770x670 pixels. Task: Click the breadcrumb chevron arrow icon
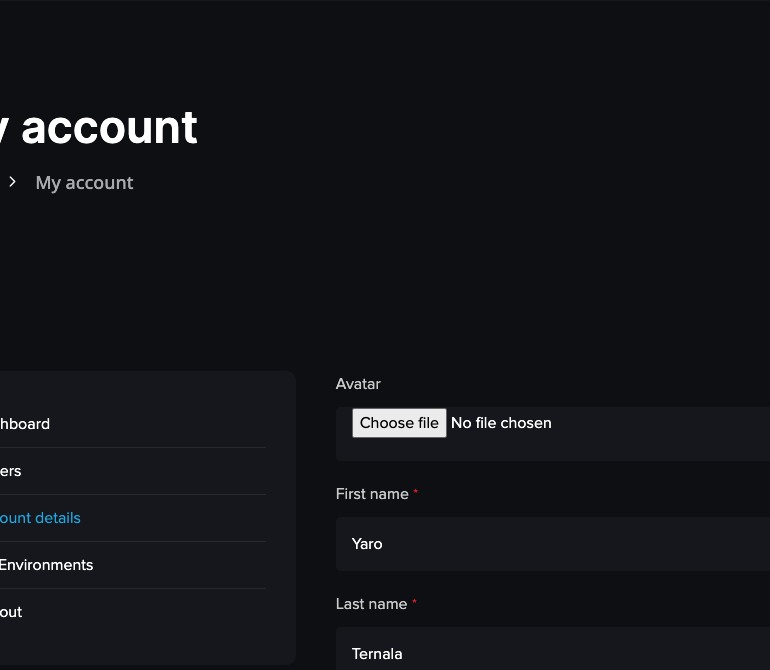click(12, 182)
